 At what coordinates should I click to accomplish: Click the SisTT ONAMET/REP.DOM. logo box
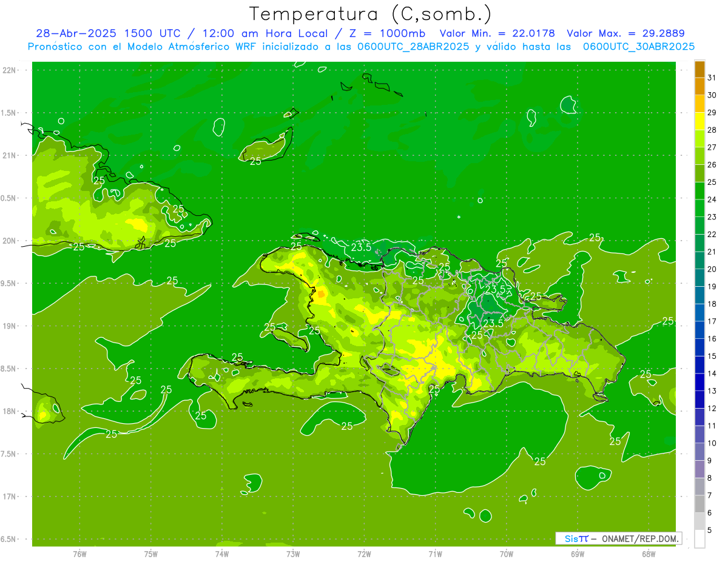coord(619,538)
